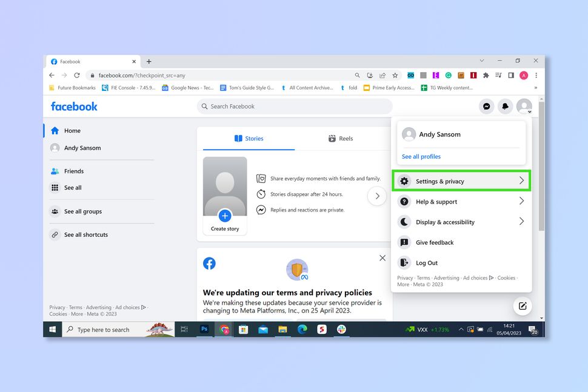Switch to the Stories tab
Image resolution: width=588 pixels, height=392 pixels.
(249, 138)
